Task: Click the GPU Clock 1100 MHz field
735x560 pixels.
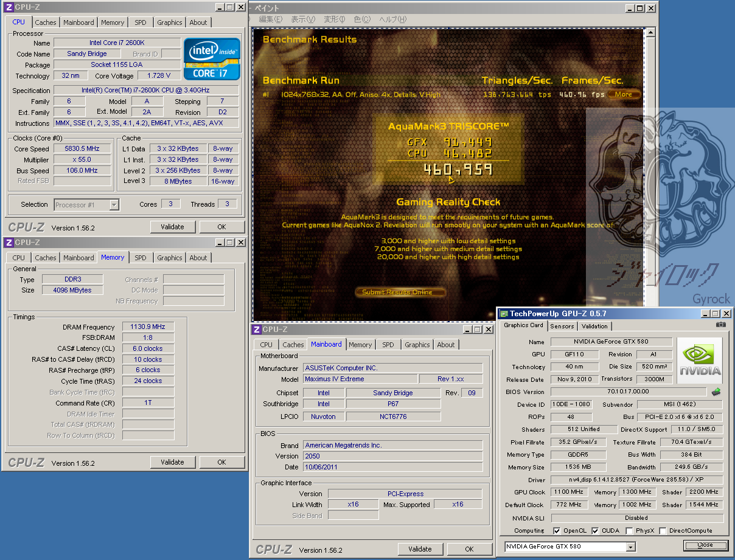Action: point(570,492)
